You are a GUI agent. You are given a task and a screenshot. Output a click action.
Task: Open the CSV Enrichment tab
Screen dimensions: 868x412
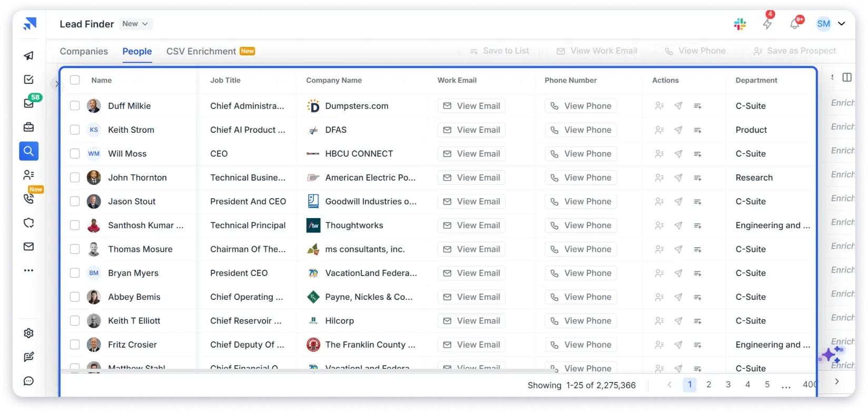[211, 51]
